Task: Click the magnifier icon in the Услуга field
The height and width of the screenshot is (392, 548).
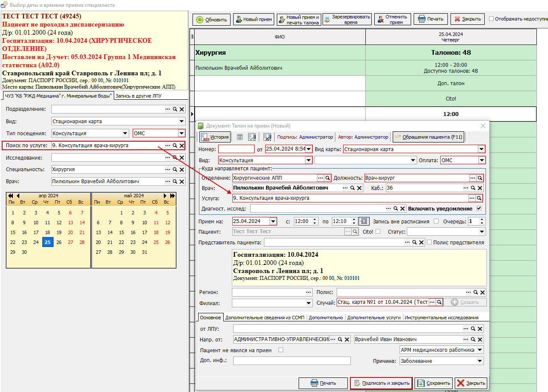Action: 479,198
